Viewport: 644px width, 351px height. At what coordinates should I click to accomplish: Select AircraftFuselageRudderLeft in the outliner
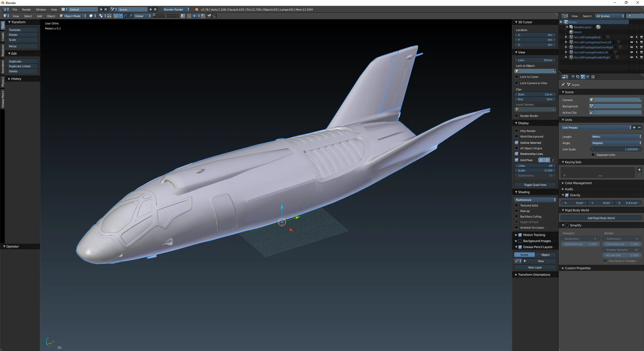(x=591, y=52)
